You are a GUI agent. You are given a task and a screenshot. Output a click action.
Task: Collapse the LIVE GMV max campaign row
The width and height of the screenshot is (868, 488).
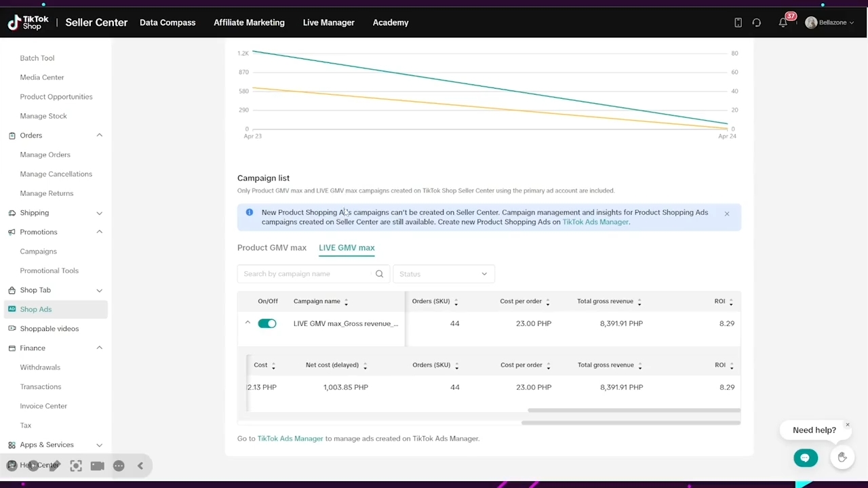pos(248,323)
